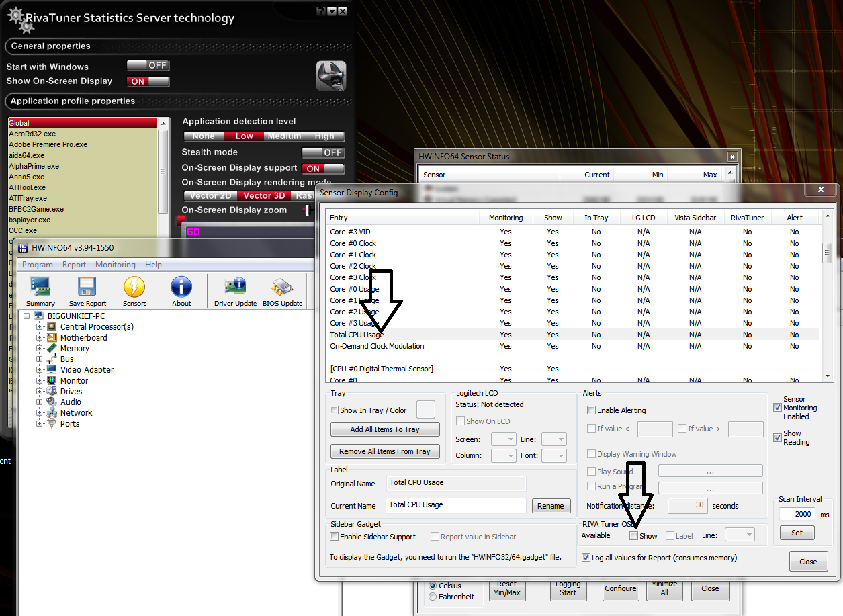Click Remove All Items From Tray
843x616 pixels.
click(x=385, y=451)
